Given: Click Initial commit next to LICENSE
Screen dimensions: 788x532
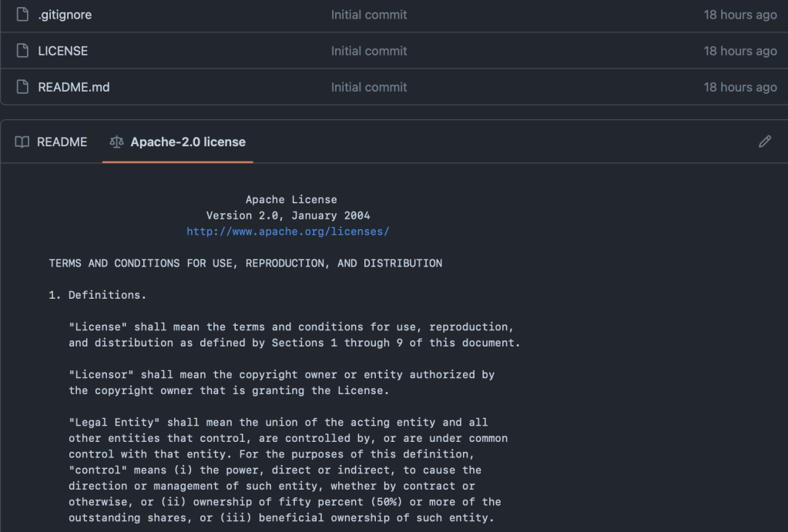Looking at the screenshot, I should point(369,51).
